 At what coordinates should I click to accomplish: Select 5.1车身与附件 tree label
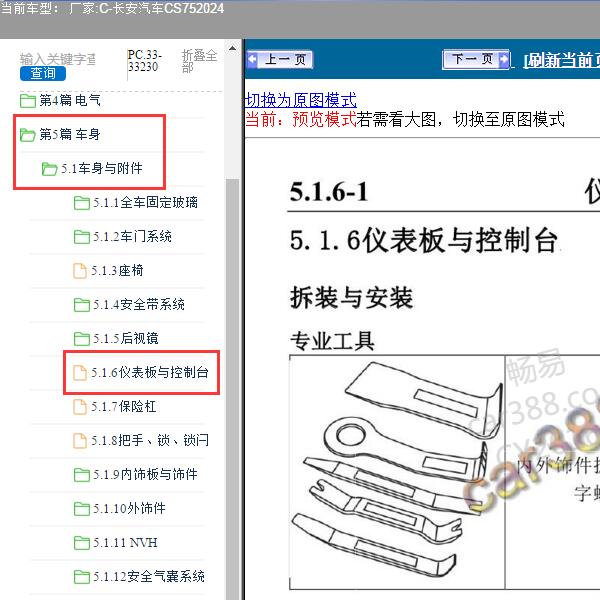point(102,169)
